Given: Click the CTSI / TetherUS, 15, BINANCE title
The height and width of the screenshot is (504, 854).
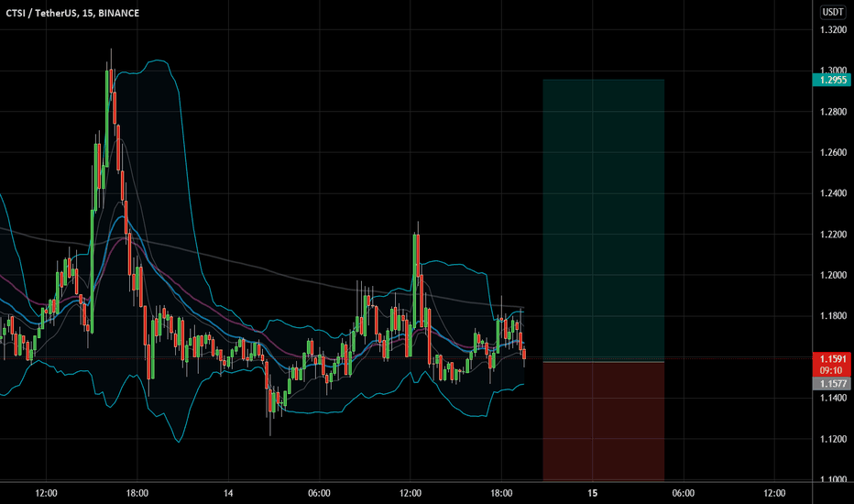Looking at the screenshot, I should [72, 13].
